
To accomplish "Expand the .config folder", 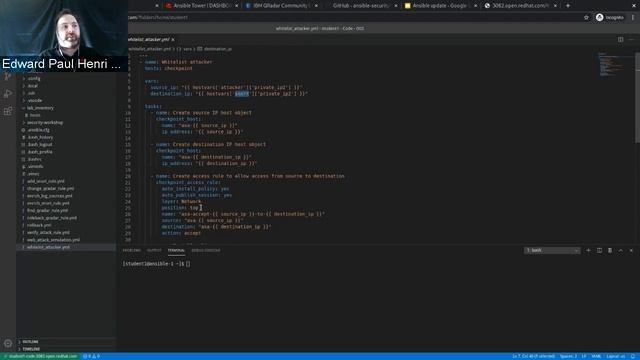I will point(34,78).
